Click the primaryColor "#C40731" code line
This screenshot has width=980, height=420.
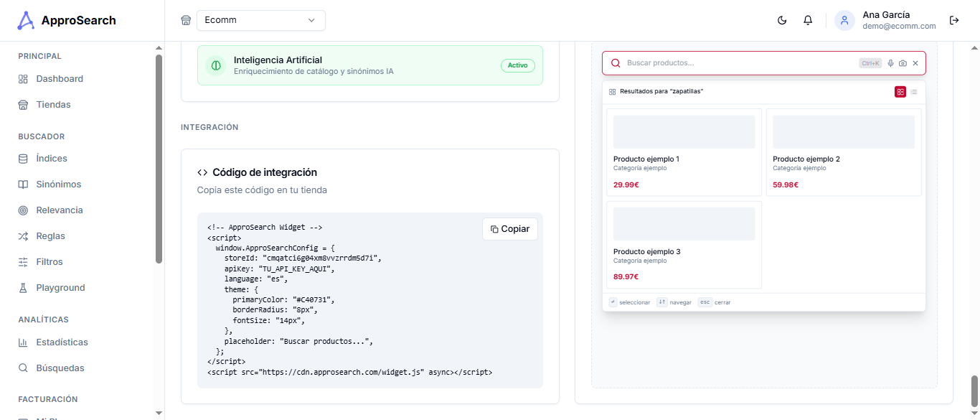pos(284,299)
